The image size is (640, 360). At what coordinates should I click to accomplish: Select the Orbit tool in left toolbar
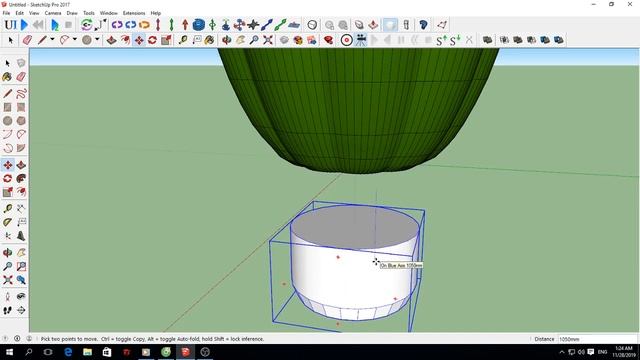(x=8, y=253)
